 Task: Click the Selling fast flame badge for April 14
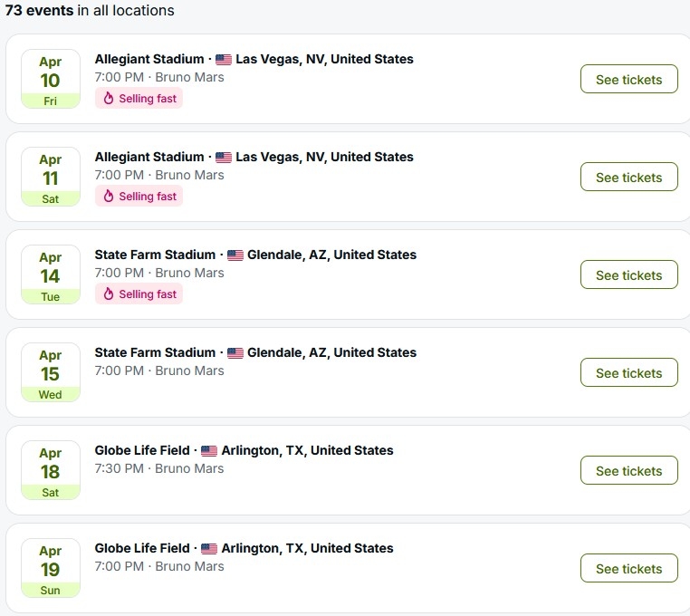(x=139, y=294)
